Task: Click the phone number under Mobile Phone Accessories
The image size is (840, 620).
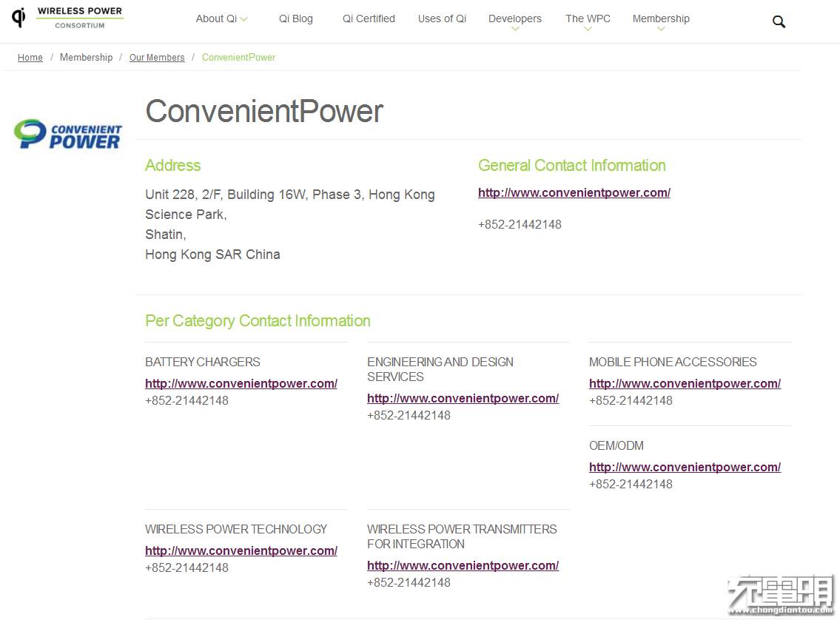Action: click(x=631, y=400)
